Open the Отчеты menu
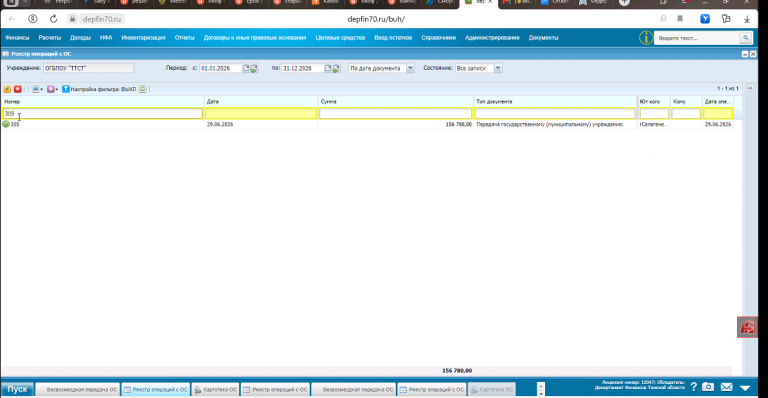The height and width of the screenshot is (398, 768). tap(185, 38)
